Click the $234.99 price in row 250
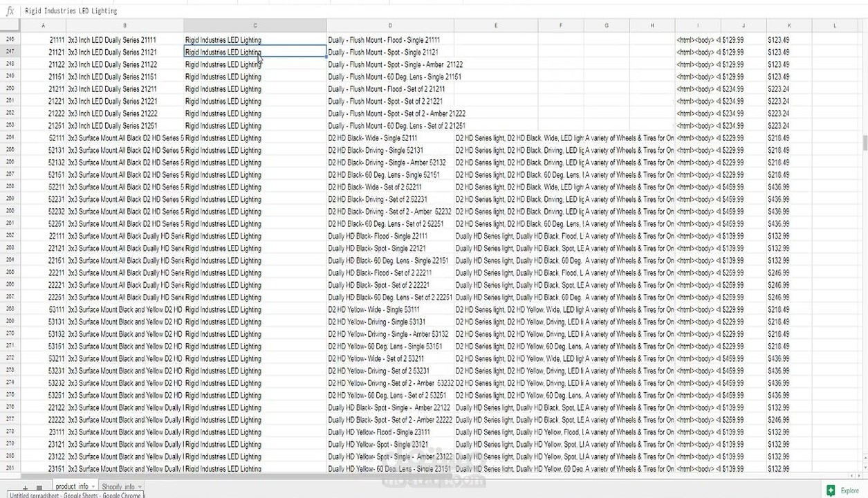The width and height of the screenshot is (868, 498). tap(744, 89)
